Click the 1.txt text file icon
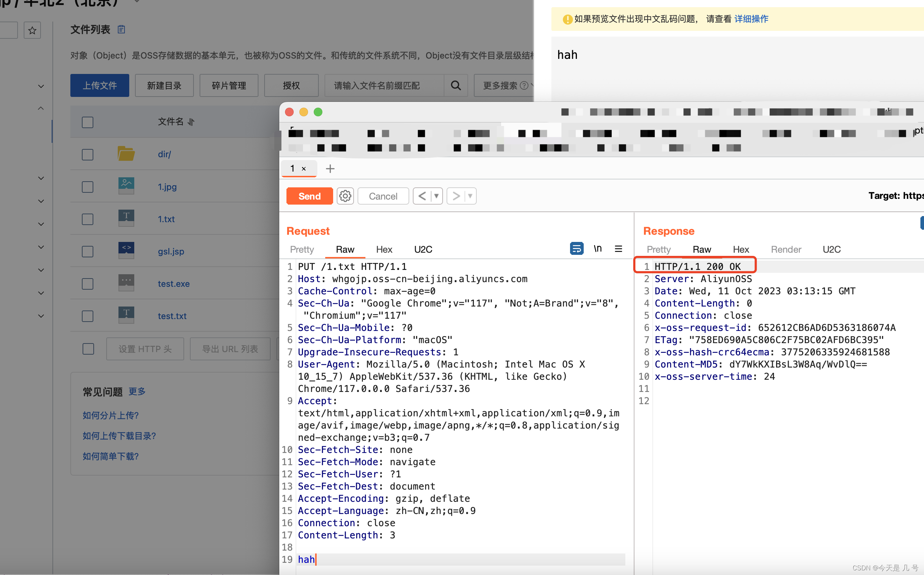924x575 pixels. 126,218
